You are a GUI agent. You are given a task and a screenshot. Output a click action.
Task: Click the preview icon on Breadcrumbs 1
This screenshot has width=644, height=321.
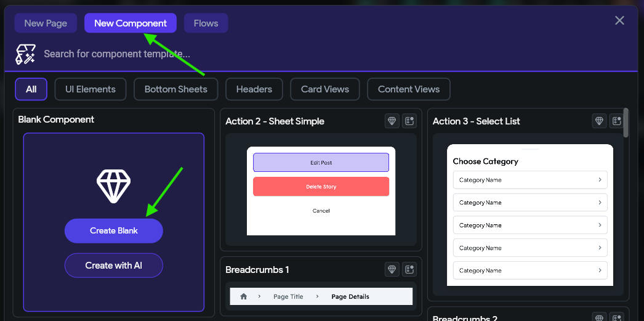pyautogui.click(x=409, y=269)
